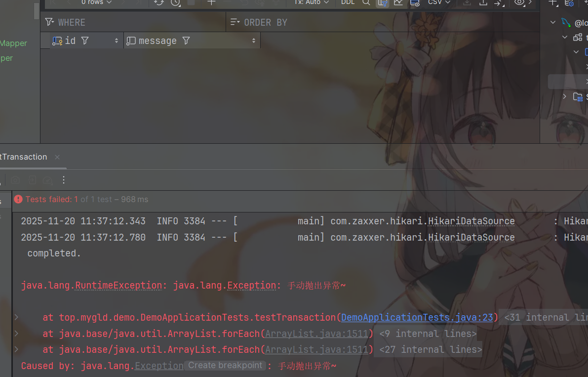Image resolution: width=588 pixels, height=377 pixels.
Task: Open the CSV export format dropdown
Action: 438,2
